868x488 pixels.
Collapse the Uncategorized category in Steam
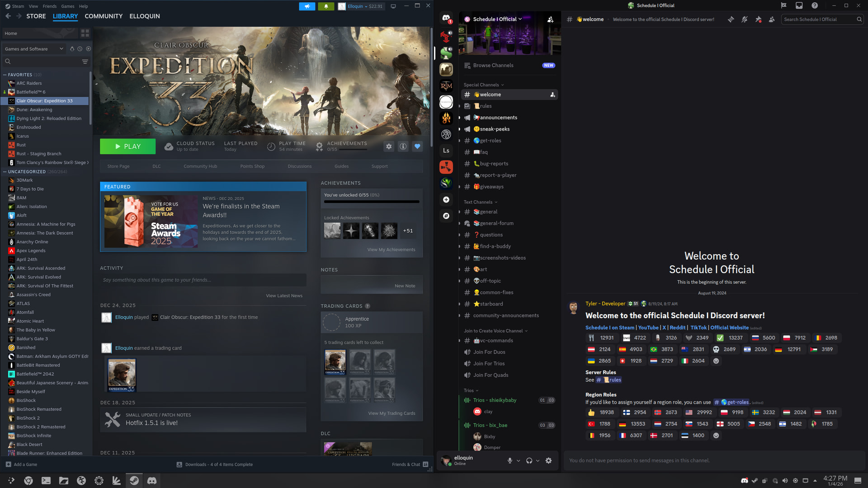[5, 172]
